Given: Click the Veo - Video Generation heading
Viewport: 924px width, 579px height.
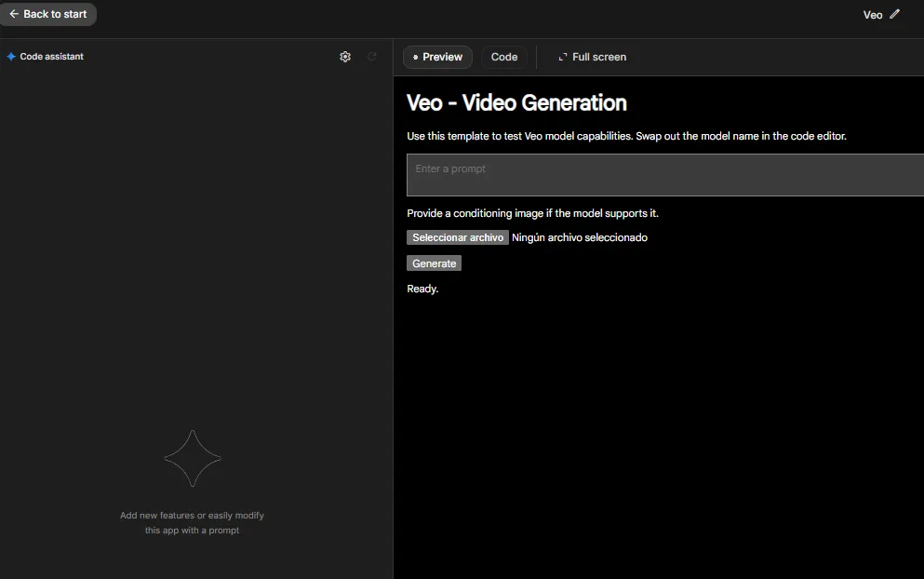Looking at the screenshot, I should [x=516, y=102].
